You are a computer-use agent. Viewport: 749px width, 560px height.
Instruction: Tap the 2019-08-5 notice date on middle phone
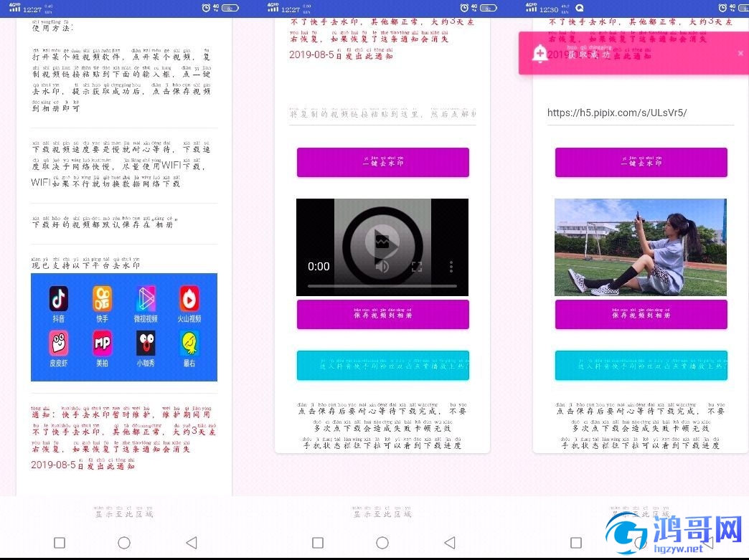311,54
